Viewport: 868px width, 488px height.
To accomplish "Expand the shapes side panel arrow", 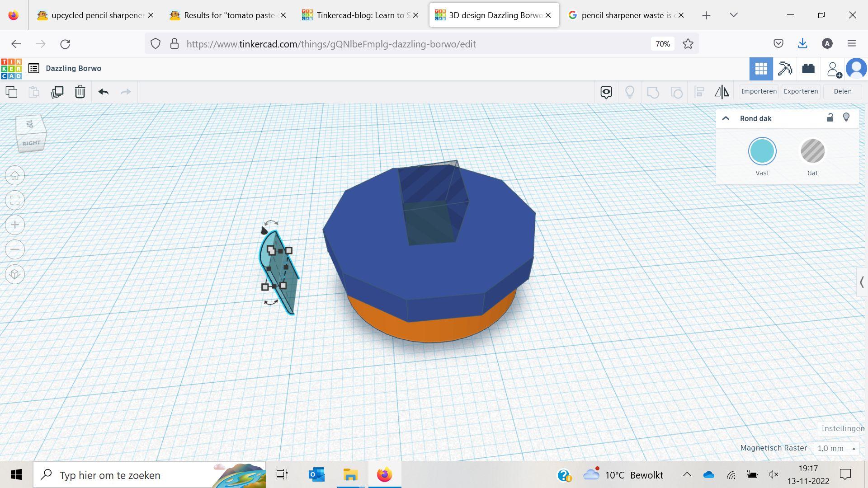I will (862, 282).
